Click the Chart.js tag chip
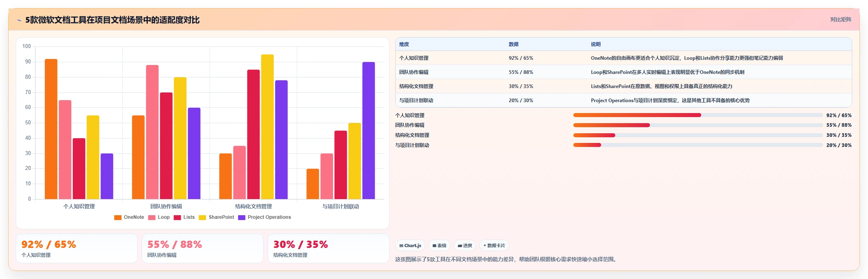 tap(410, 245)
